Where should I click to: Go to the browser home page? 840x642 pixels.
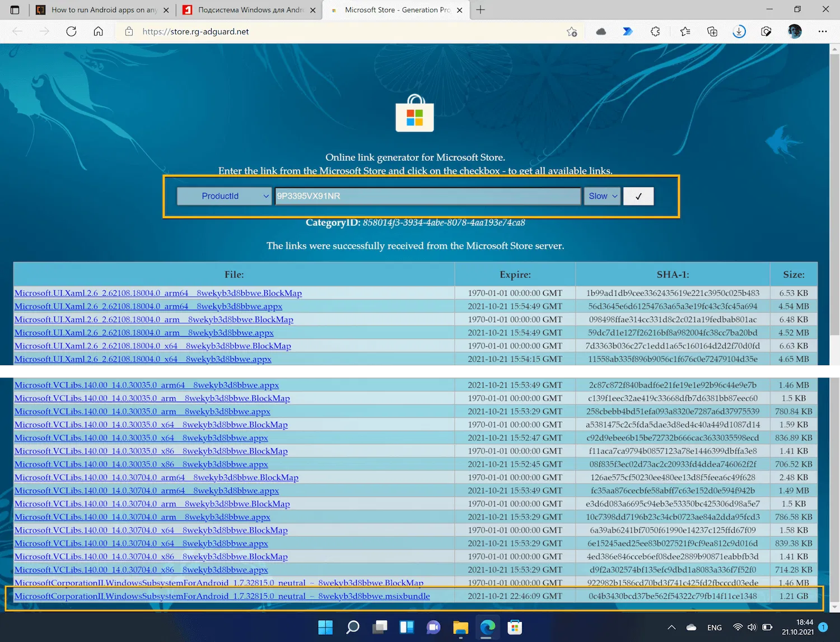point(99,31)
